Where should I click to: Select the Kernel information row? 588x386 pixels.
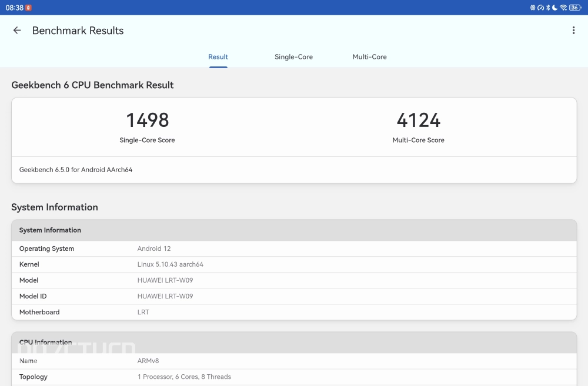click(x=294, y=264)
